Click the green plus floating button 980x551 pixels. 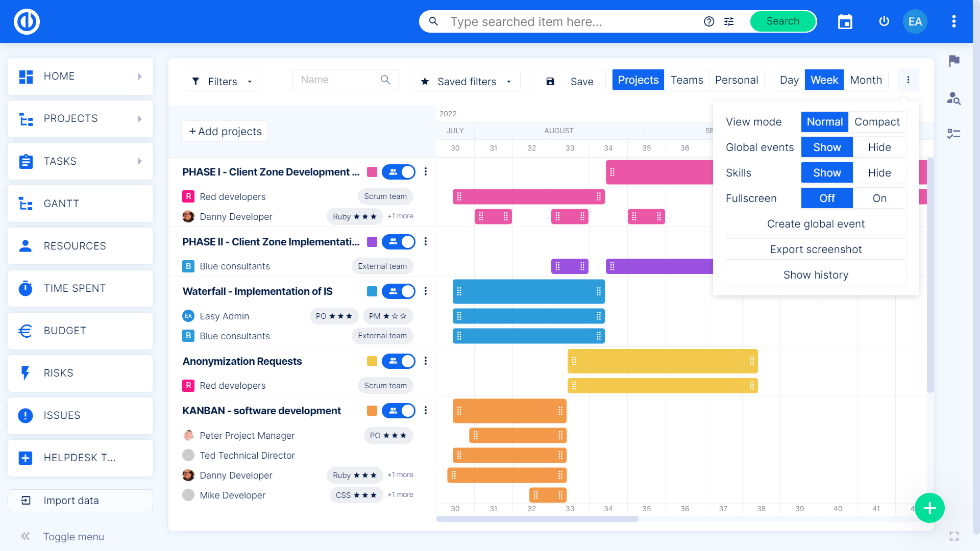click(929, 508)
